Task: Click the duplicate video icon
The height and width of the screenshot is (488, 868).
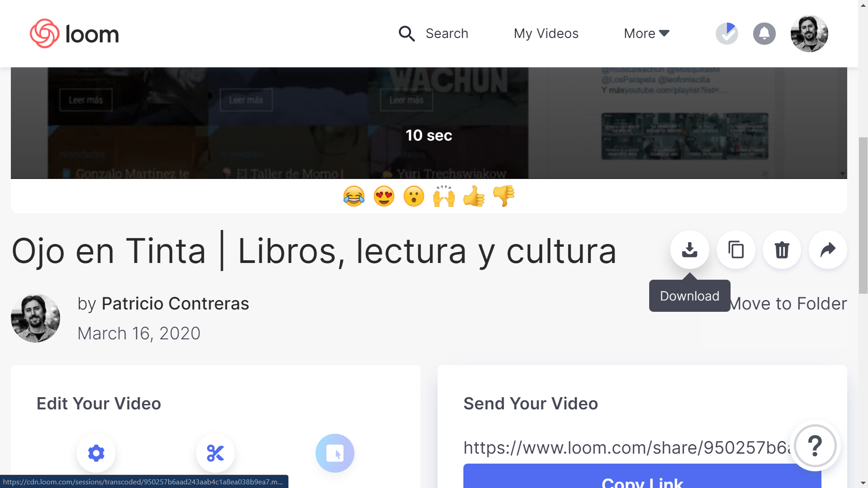Action: 736,250
